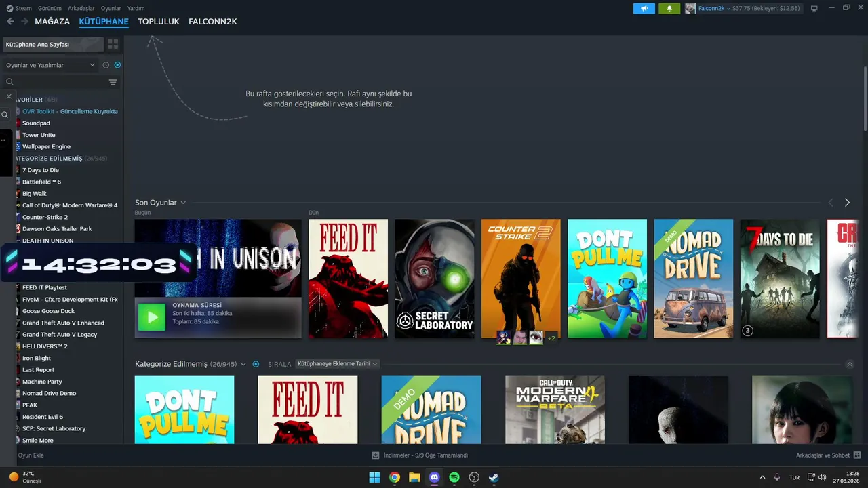This screenshot has height=488, width=868.
Task: Select Resident Evil 6 in the sidebar
Action: (43, 417)
